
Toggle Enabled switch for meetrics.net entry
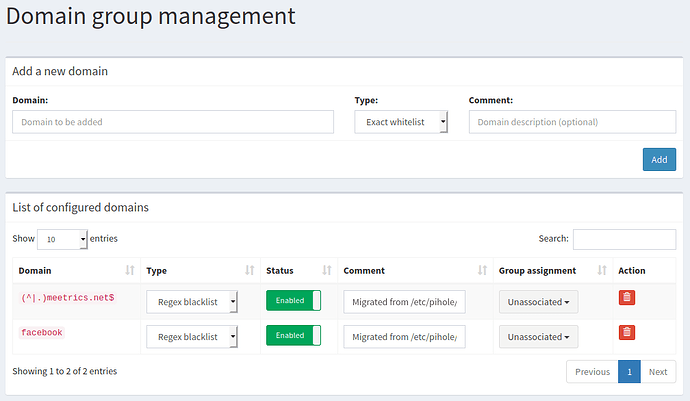pos(293,301)
